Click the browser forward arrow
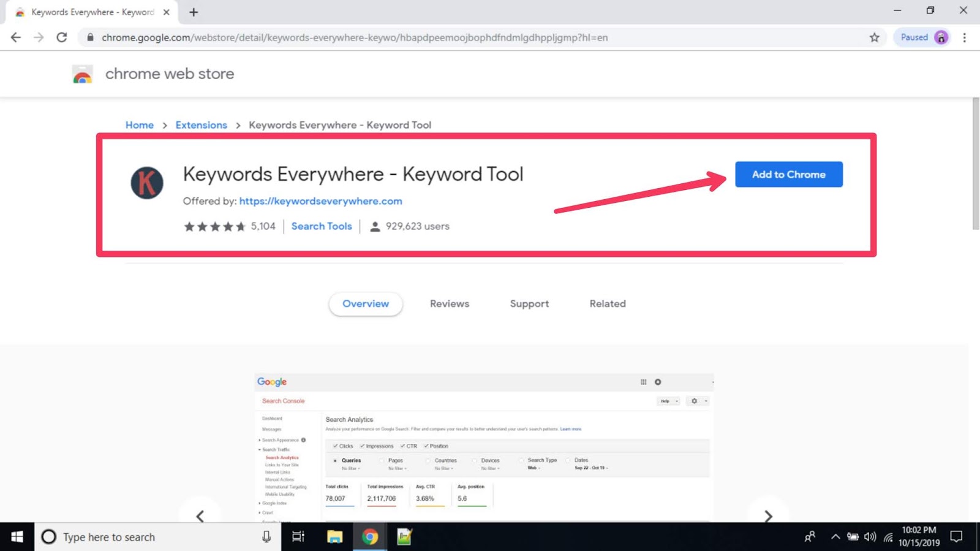 (39, 37)
